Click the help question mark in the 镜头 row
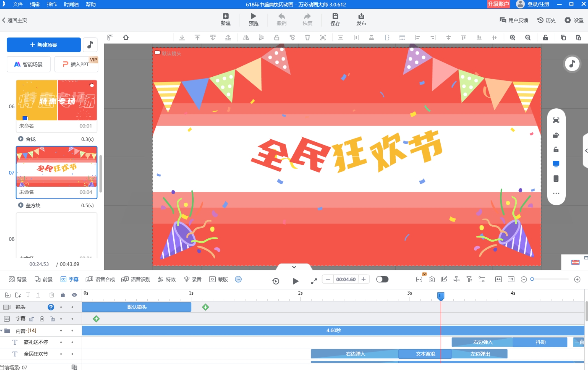Image resolution: width=588 pixels, height=370 pixels. (51, 307)
